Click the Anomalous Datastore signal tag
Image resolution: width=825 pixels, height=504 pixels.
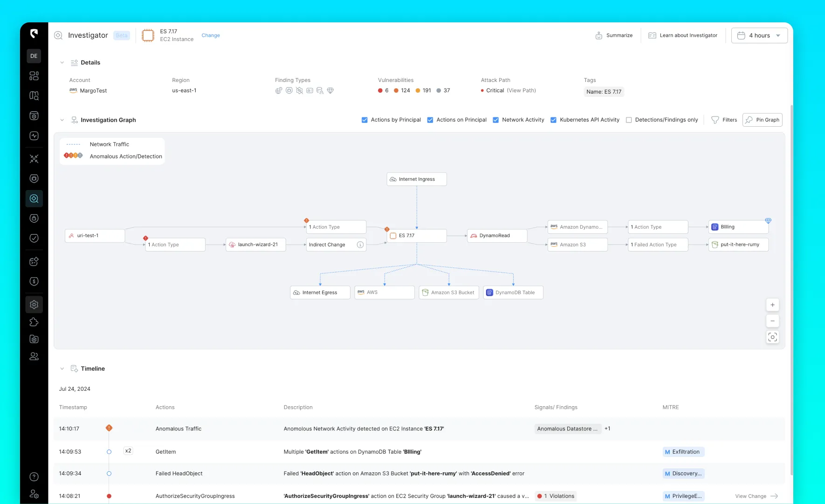pyautogui.click(x=567, y=429)
